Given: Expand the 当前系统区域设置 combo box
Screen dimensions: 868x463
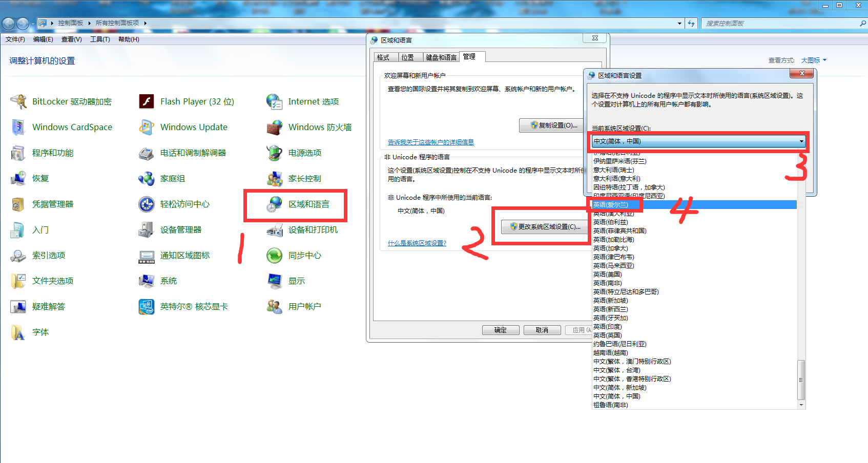Looking at the screenshot, I should 801,141.
